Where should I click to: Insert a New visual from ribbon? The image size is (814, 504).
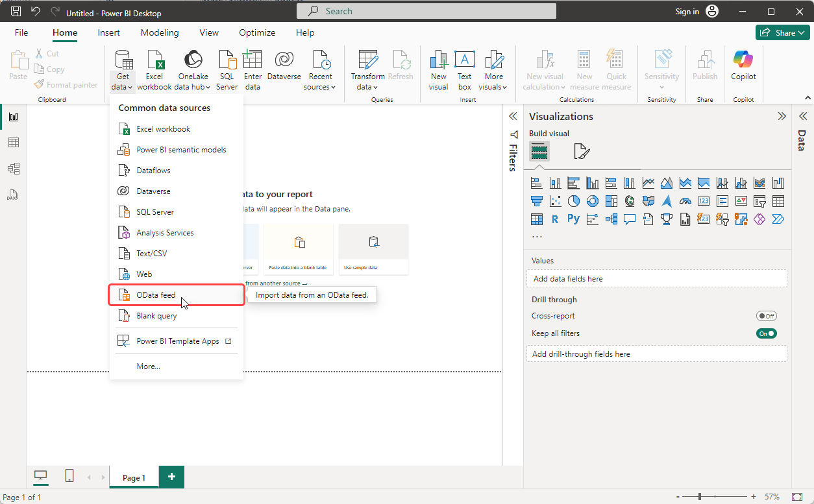439,70
